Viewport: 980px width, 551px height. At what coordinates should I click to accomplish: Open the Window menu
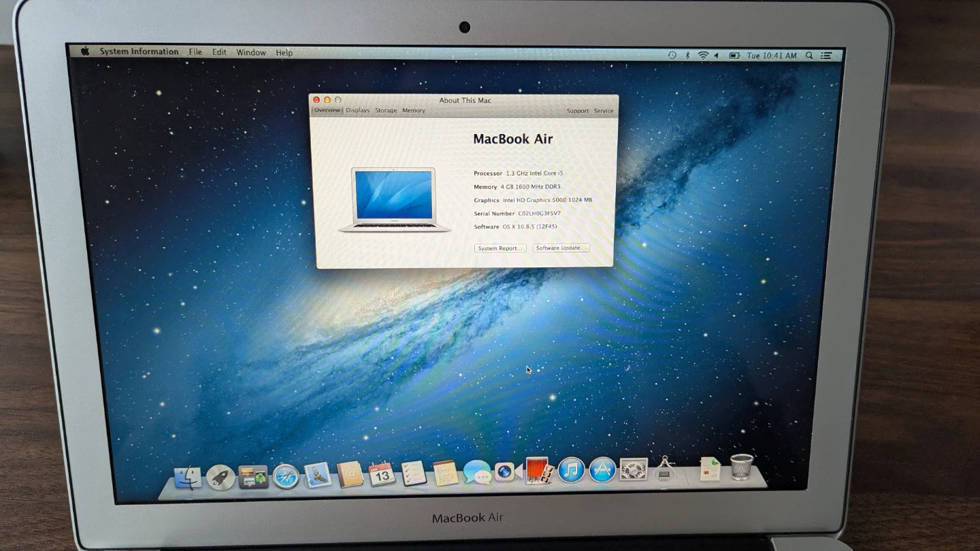tap(251, 52)
